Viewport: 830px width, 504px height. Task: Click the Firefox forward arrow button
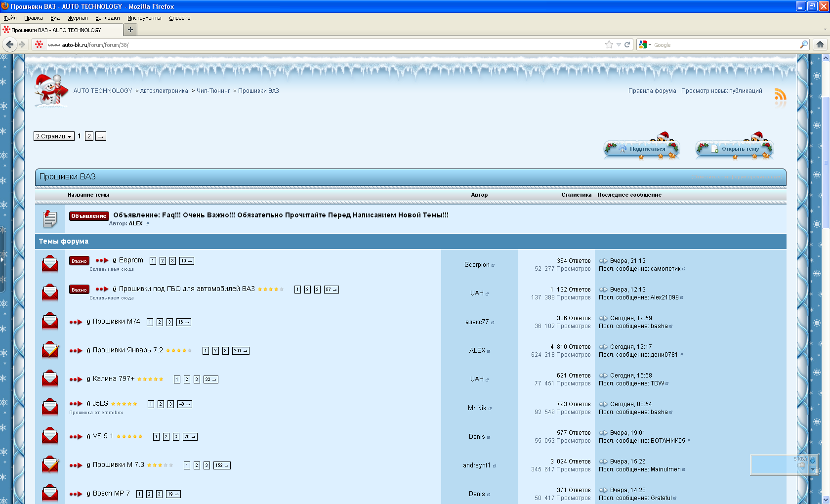pyautogui.click(x=22, y=44)
